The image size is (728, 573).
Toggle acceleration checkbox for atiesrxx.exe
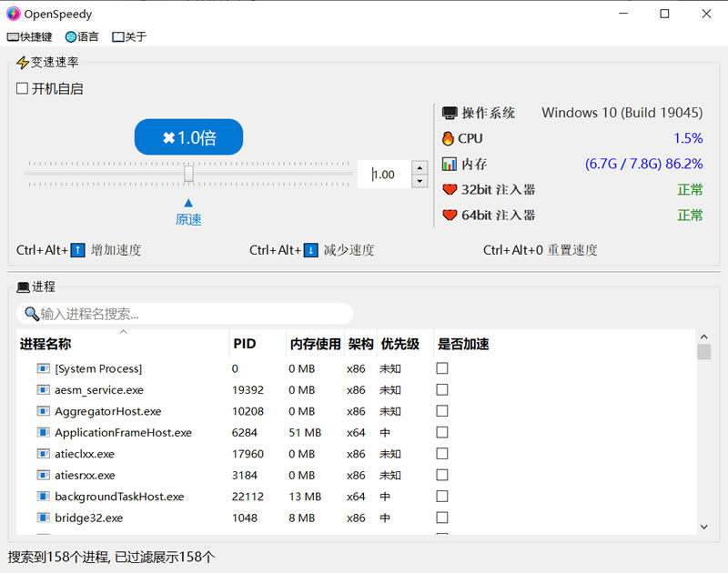442,475
